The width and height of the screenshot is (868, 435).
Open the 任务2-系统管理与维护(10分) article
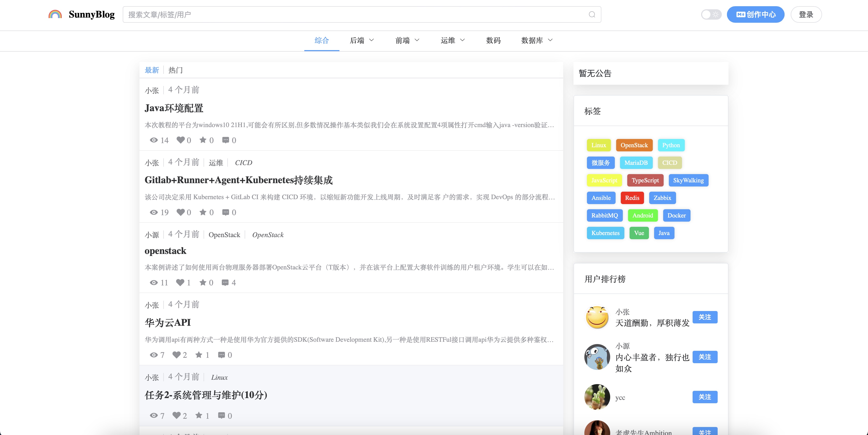pos(206,395)
